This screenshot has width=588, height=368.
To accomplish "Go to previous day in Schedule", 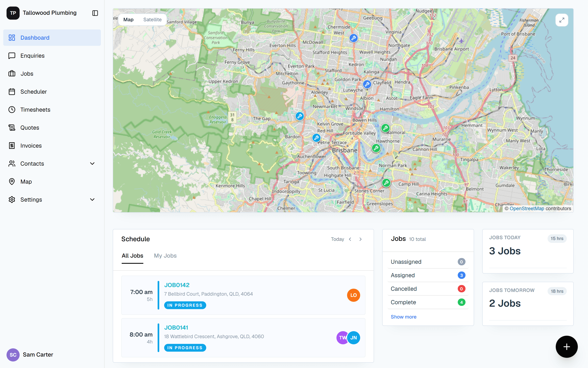I will tap(350, 239).
